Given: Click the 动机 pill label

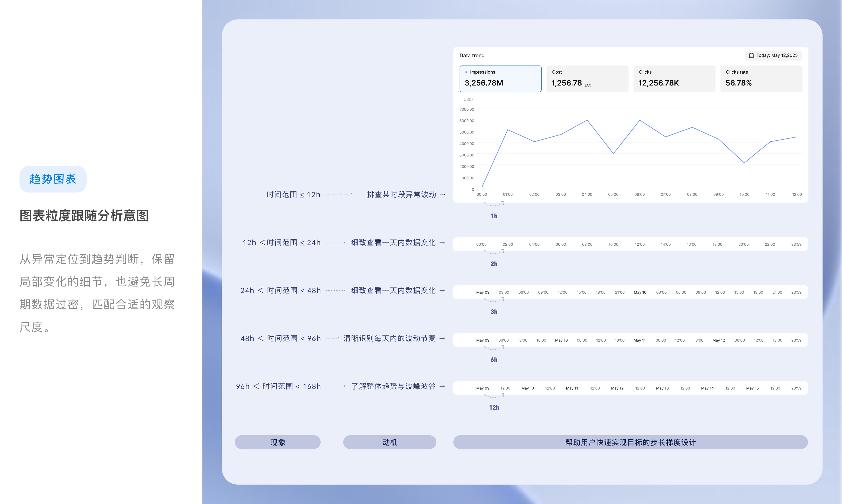Looking at the screenshot, I should [389, 442].
